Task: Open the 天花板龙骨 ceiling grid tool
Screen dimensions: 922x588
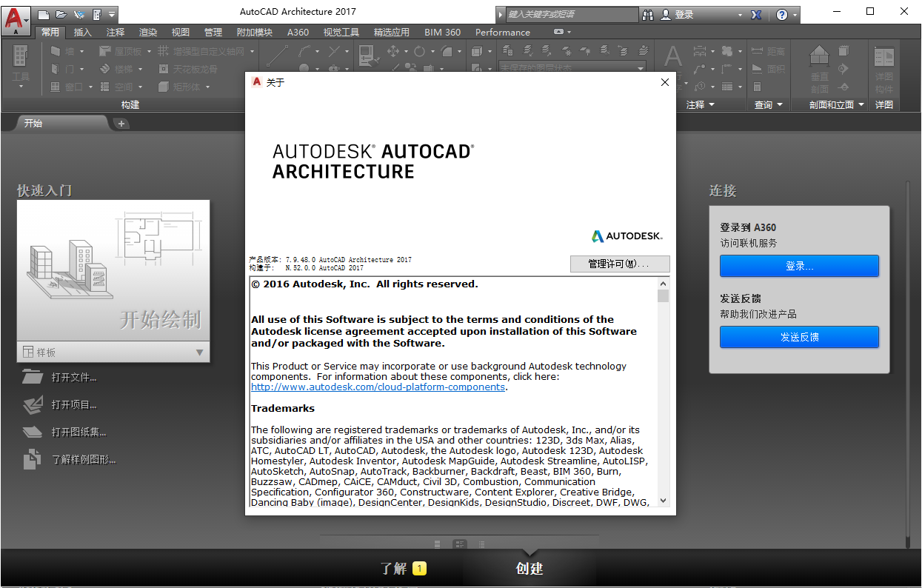Action: (x=164, y=70)
